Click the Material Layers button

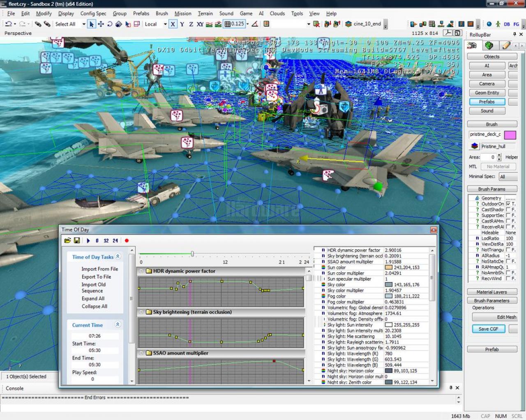[x=492, y=292]
